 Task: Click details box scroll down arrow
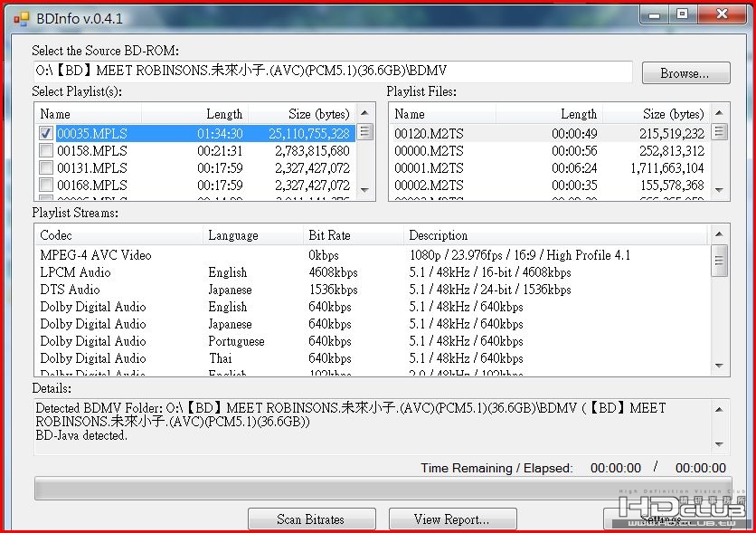(719, 444)
